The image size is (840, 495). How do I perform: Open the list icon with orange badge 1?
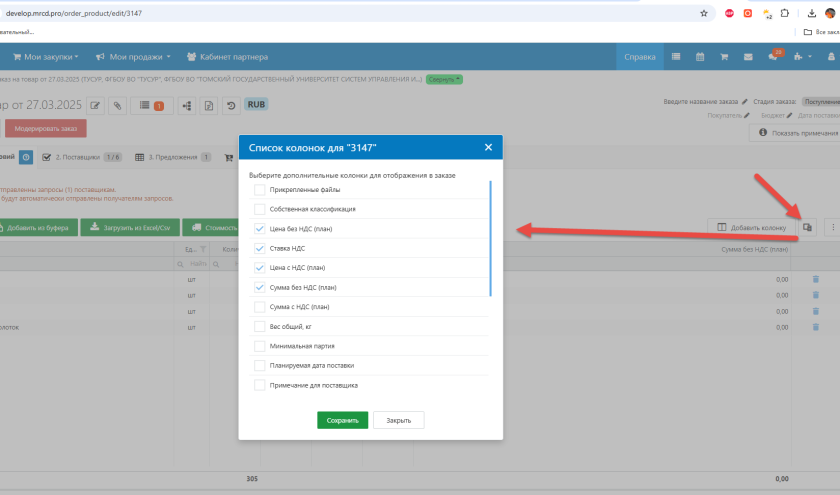pos(152,106)
